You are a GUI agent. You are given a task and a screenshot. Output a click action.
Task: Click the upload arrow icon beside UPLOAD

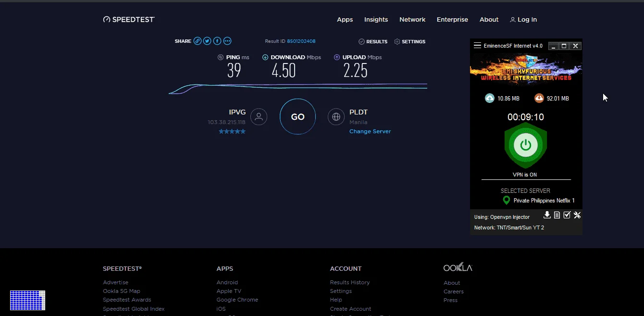[337, 57]
